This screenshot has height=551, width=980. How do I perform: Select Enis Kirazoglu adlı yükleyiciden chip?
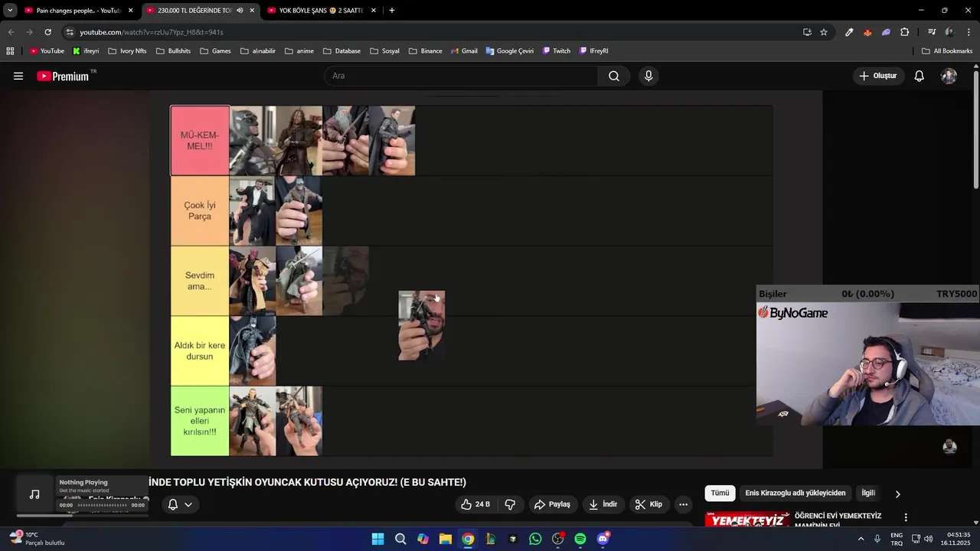point(795,494)
